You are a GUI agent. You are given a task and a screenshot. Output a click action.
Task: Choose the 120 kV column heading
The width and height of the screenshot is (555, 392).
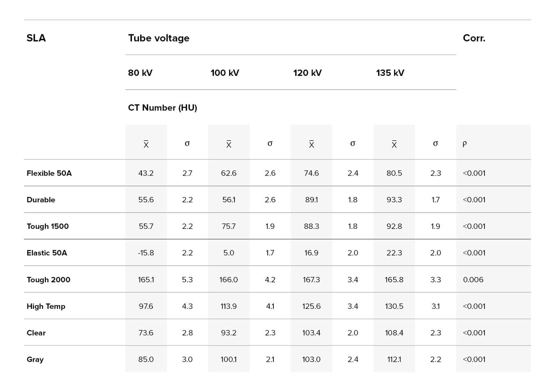307,73
